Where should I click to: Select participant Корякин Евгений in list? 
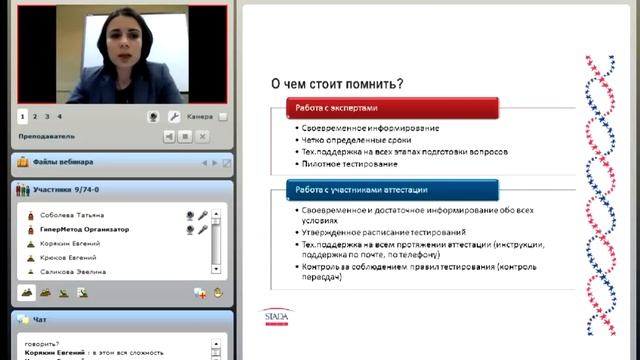point(70,244)
